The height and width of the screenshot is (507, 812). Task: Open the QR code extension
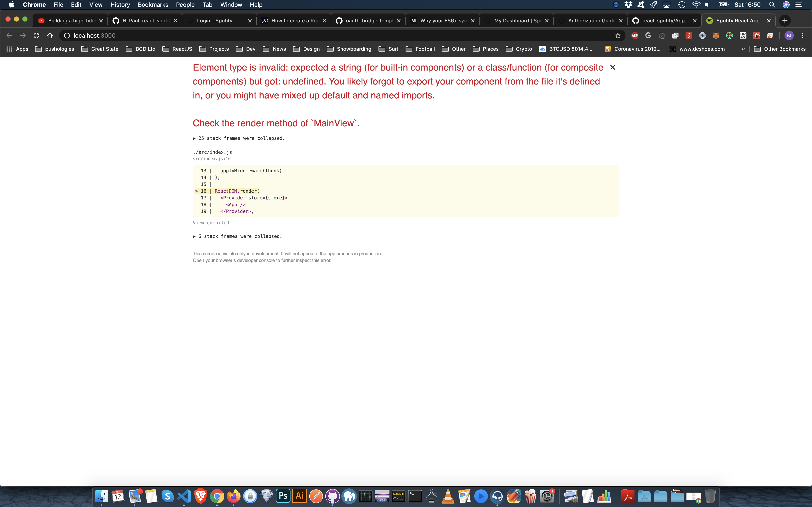pyautogui.click(x=743, y=35)
